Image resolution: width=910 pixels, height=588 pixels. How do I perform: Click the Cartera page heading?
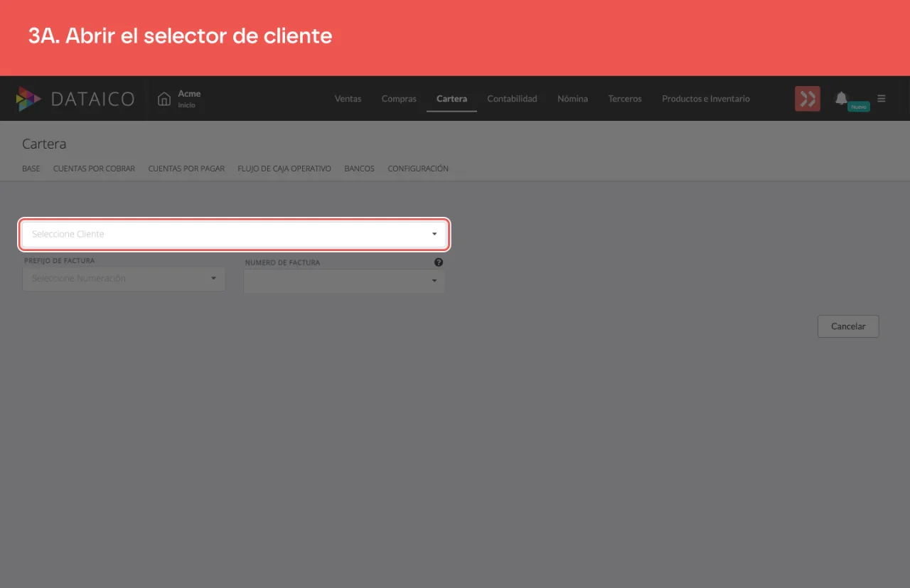(x=44, y=144)
